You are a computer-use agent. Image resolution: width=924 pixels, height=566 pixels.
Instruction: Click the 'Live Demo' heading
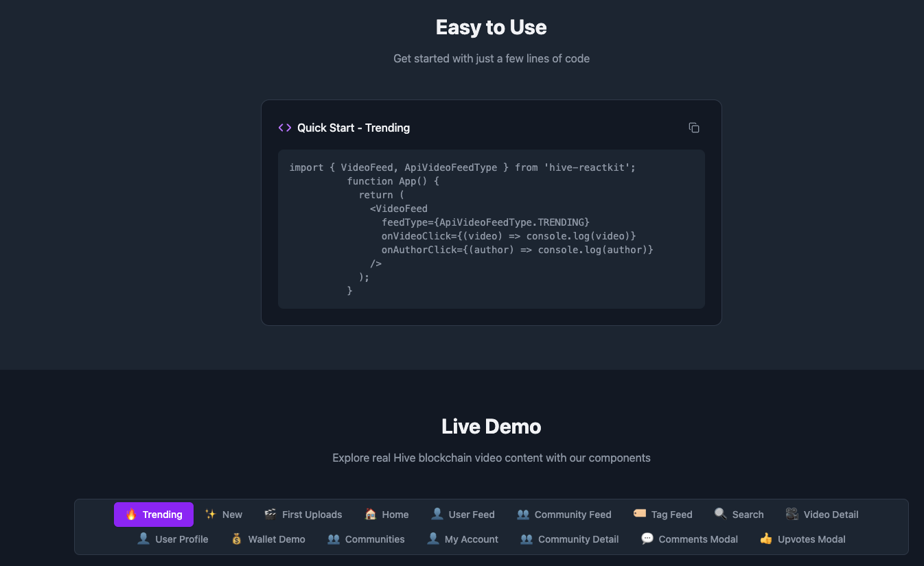(492, 427)
